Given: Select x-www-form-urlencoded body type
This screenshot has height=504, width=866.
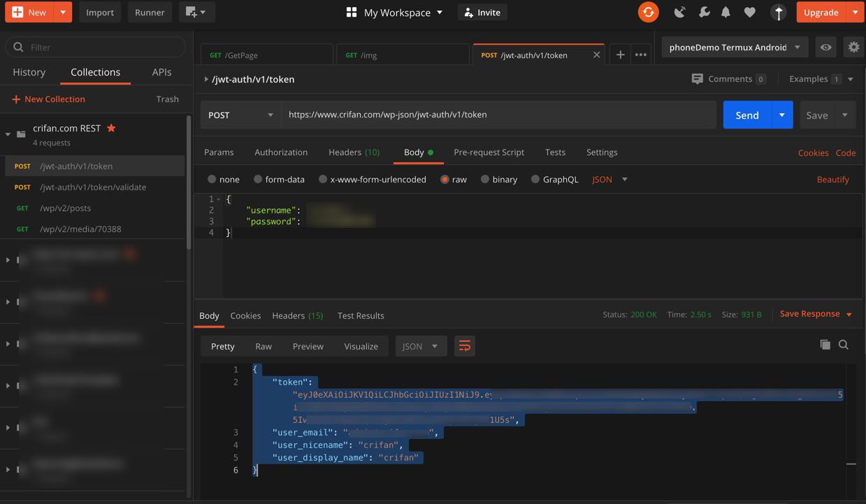Looking at the screenshot, I should (323, 180).
